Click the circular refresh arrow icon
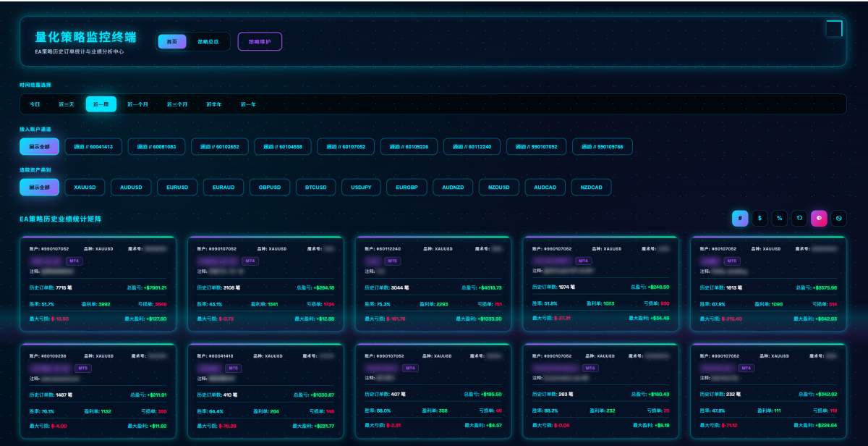Image resolution: width=868 pixels, height=446 pixels. [799, 218]
